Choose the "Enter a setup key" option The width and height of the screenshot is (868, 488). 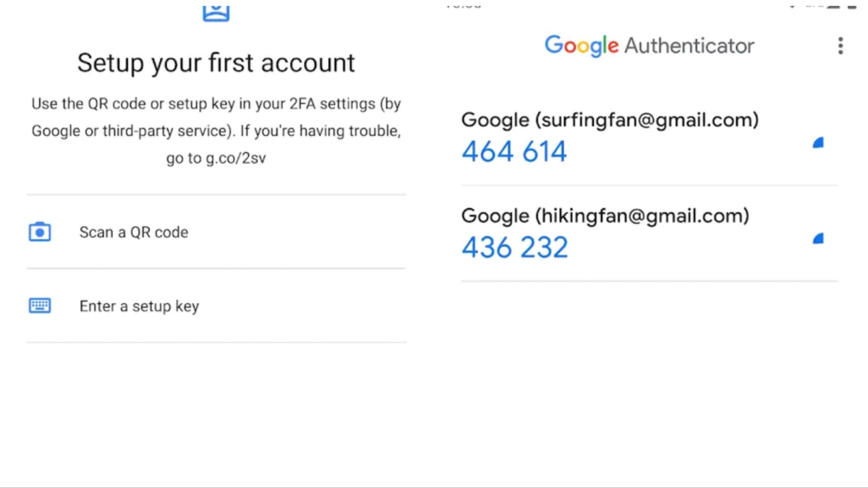(x=139, y=306)
